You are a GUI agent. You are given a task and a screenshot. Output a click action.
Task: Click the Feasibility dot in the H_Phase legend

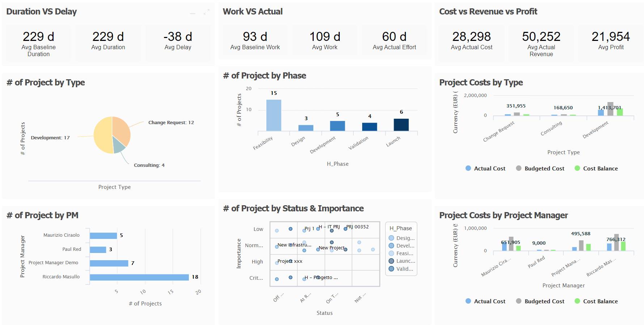[391, 253]
